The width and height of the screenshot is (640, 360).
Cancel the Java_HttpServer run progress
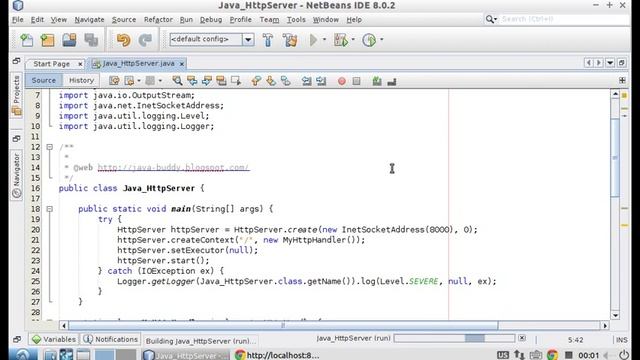[522, 338]
